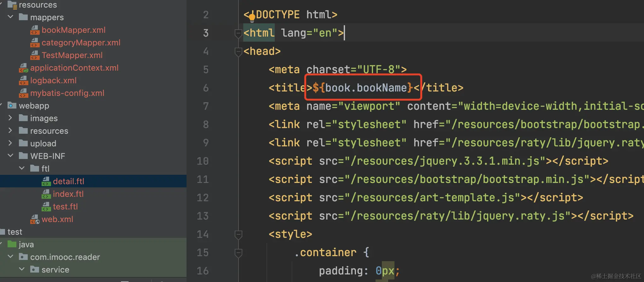Viewport: 644px width, 282px height.
Task: Collapse the mappers folder using its chevron
Action: [x=10, y=17]
